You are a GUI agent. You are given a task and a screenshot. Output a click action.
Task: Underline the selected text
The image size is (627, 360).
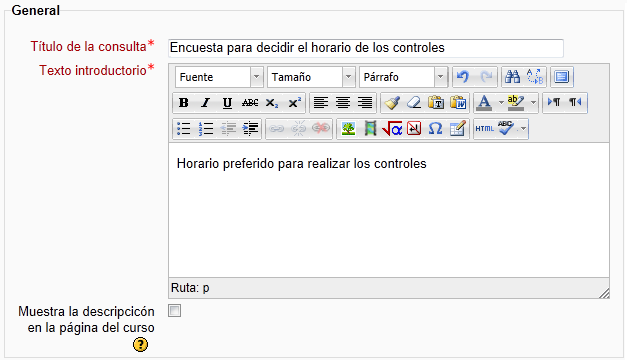(227, 103)
